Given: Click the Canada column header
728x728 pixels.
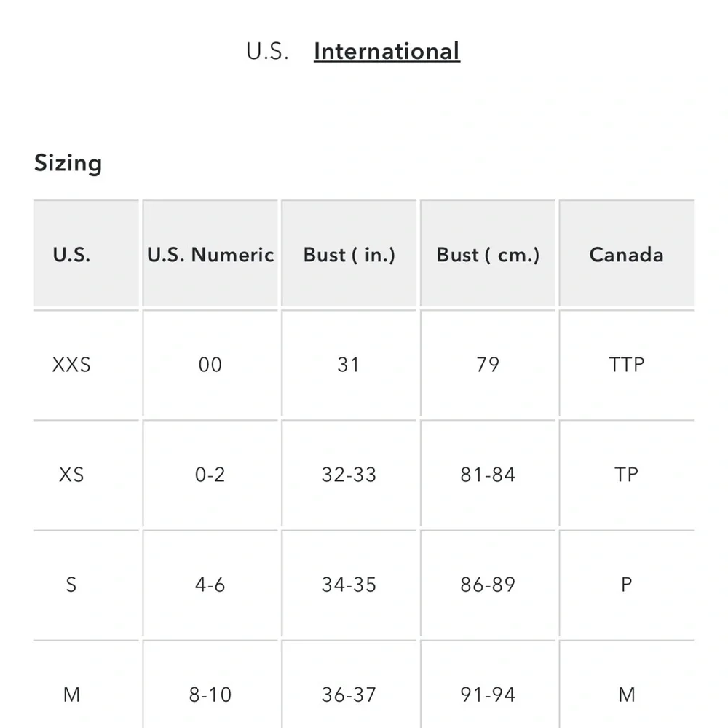Looking at the screenshot, I should [626, 255].
